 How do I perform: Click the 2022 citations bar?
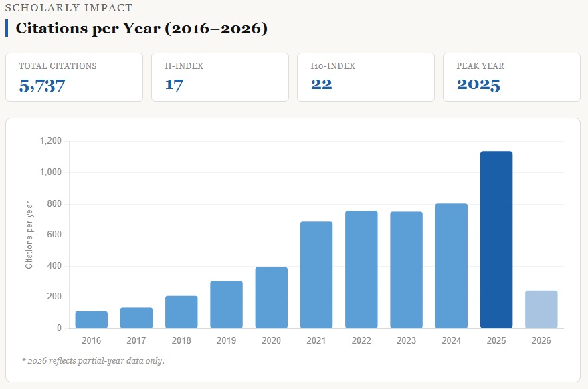(361, 269)
